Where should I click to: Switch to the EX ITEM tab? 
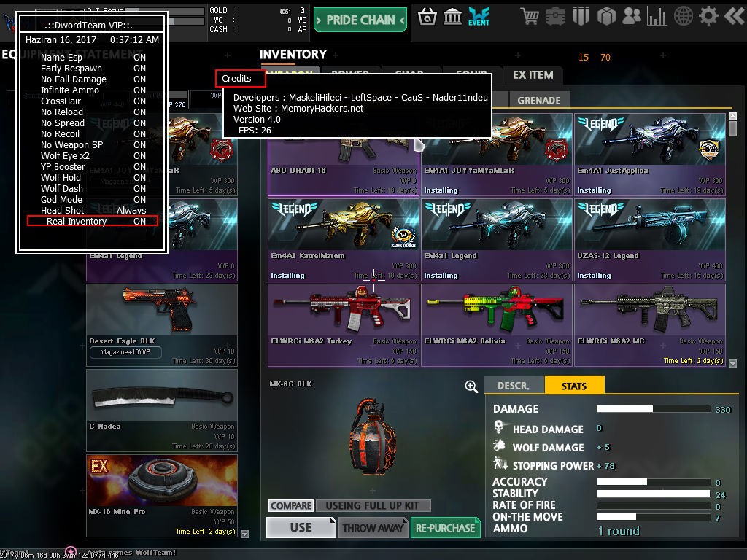(x=533, y=75)
